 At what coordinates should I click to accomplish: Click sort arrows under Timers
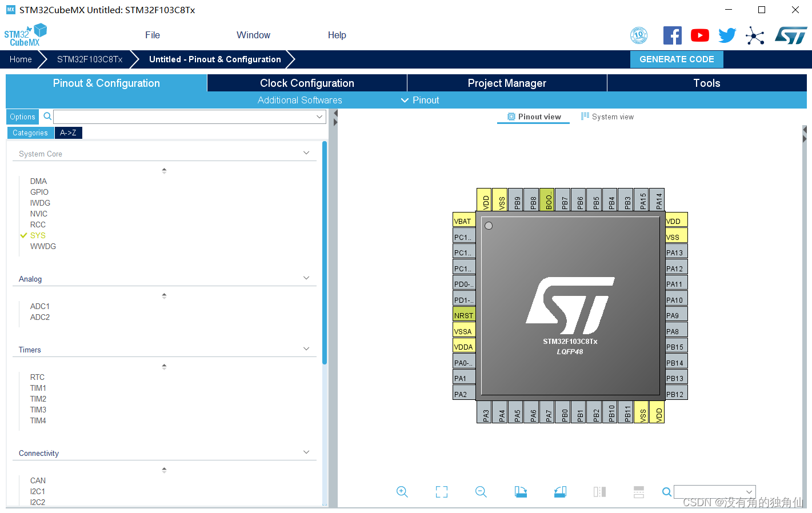(164, 367)
